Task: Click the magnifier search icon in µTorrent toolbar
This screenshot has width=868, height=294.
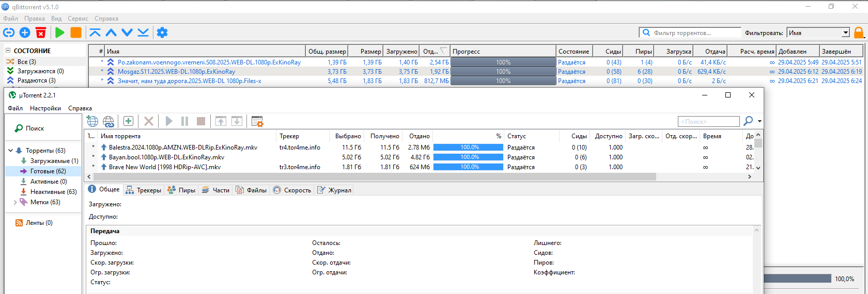Action: click(x=748, y=121)
